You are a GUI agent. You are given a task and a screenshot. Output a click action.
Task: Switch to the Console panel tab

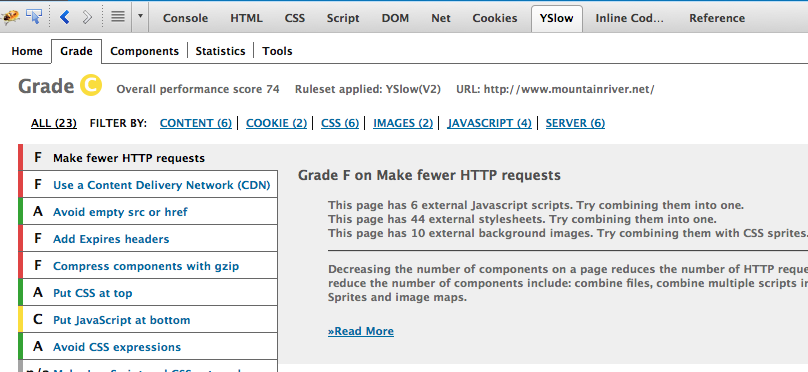(186, 18)
